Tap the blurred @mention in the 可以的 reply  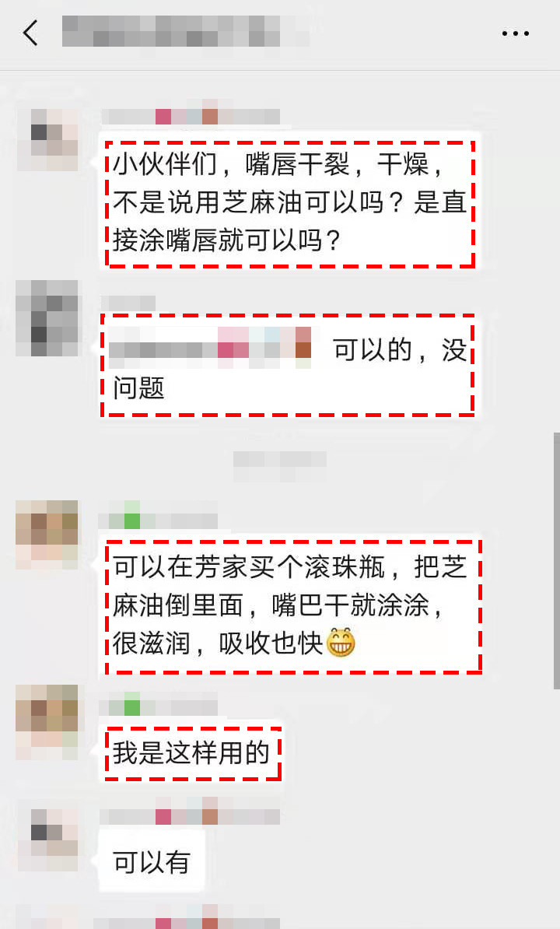click(x=210, y=347)
